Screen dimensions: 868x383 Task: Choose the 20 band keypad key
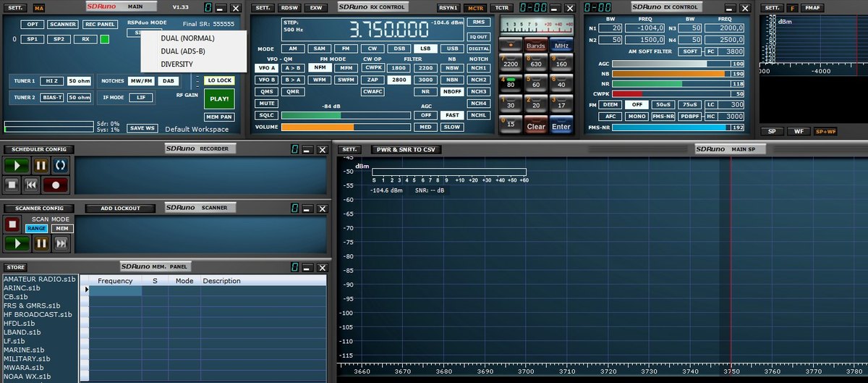536,104
